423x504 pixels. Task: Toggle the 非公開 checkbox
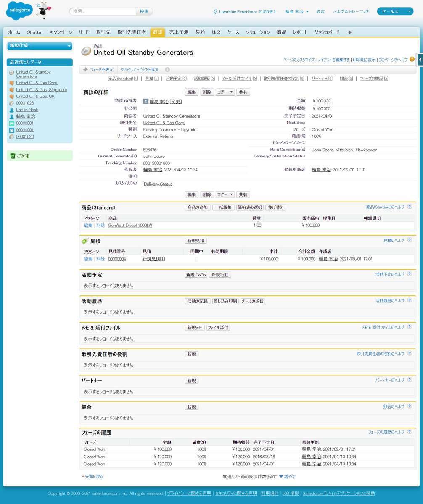[145, 109]
